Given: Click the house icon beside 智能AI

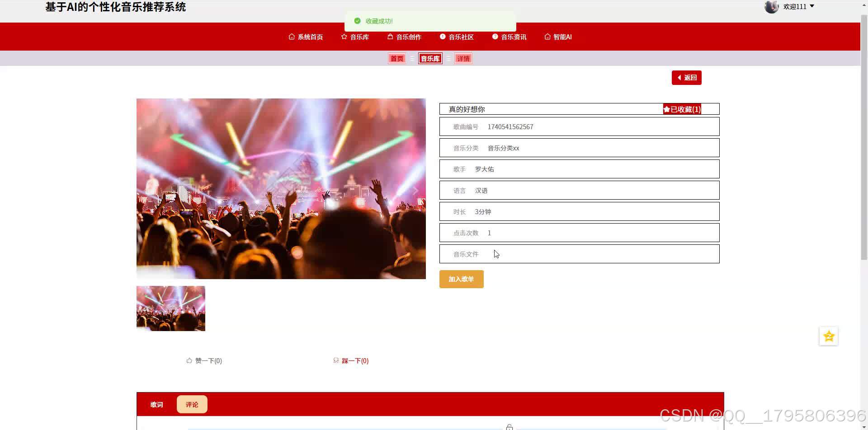Looking at the screenshot, I should [547, 37].
